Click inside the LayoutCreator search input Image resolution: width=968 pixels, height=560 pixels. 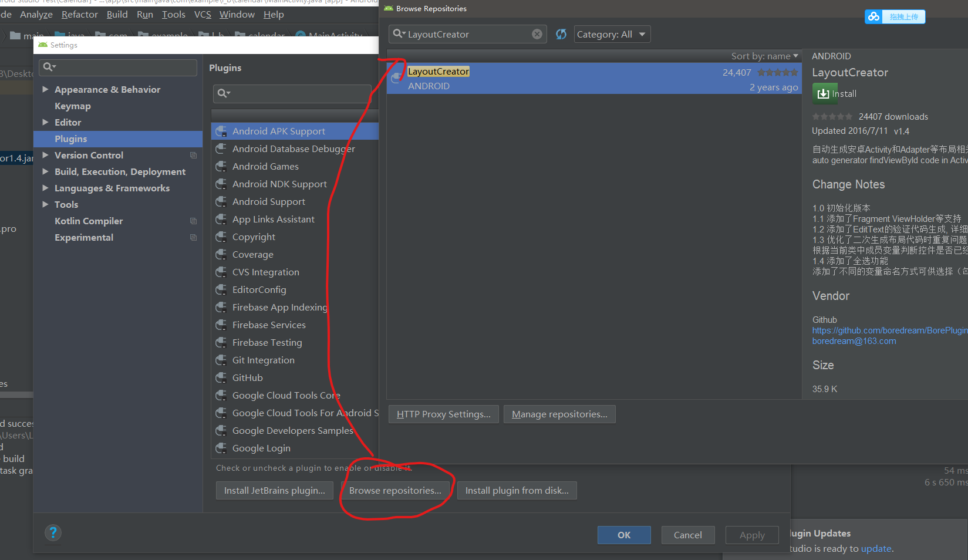(464, 34)
